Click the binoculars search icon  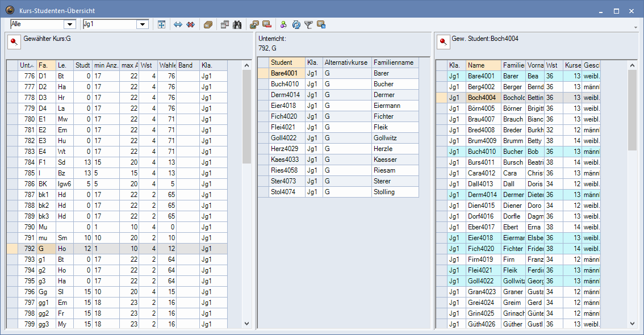click(x=237, y=24)
